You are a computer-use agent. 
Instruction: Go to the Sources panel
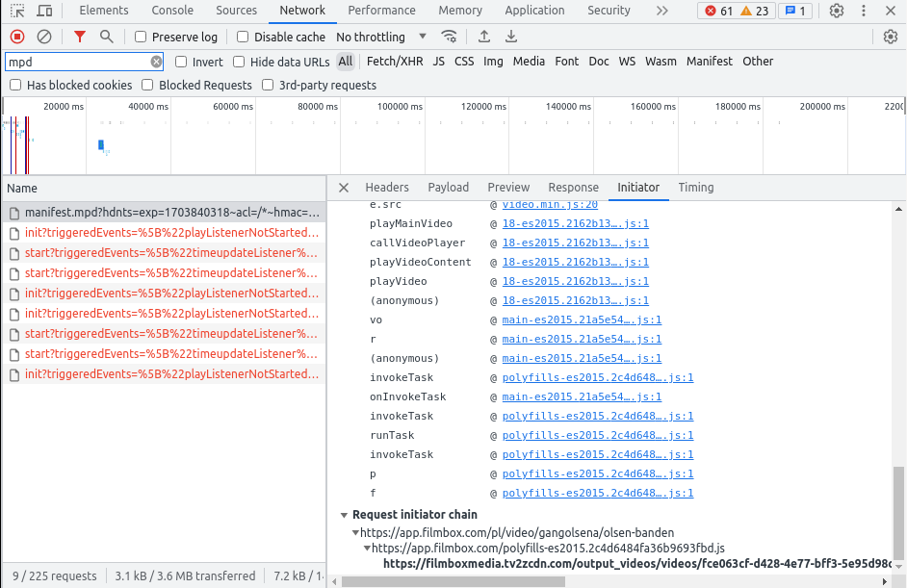(236, 11)
